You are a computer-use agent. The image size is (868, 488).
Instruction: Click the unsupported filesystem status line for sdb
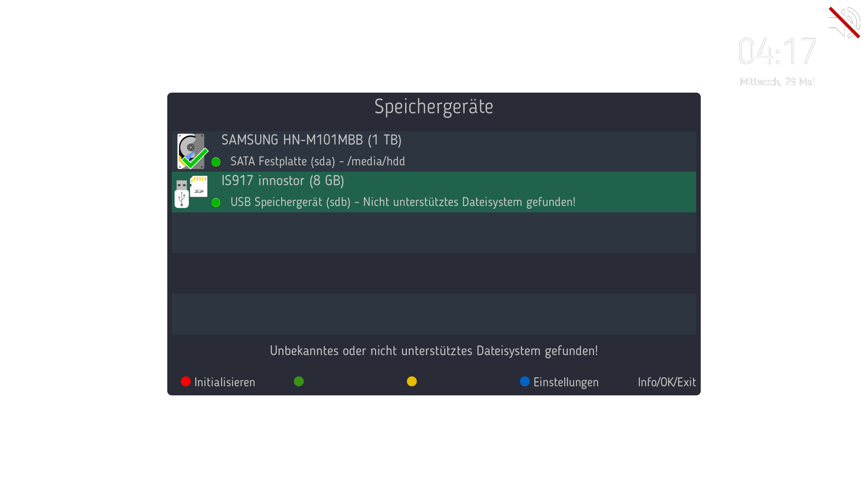coord(402,202)
